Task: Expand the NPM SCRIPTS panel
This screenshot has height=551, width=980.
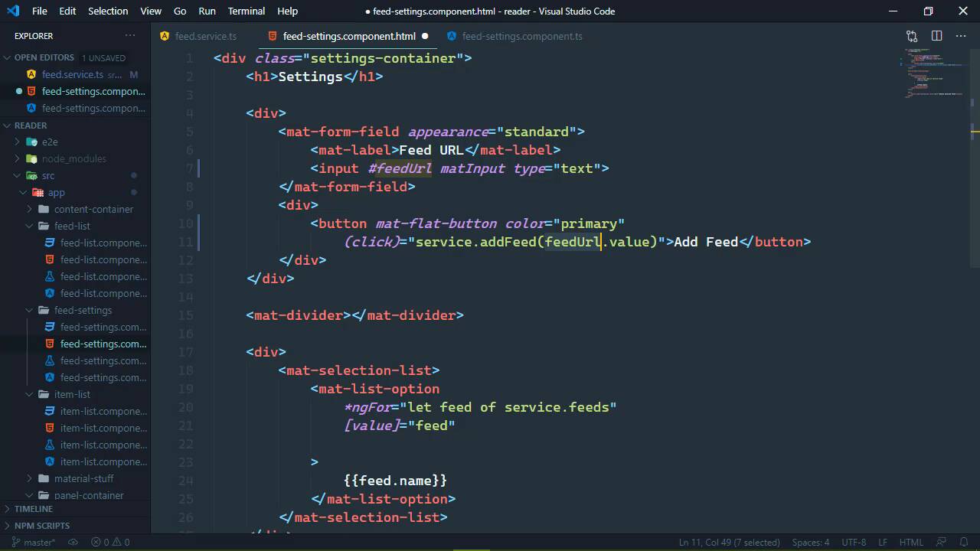Action: tap(75, 526)
